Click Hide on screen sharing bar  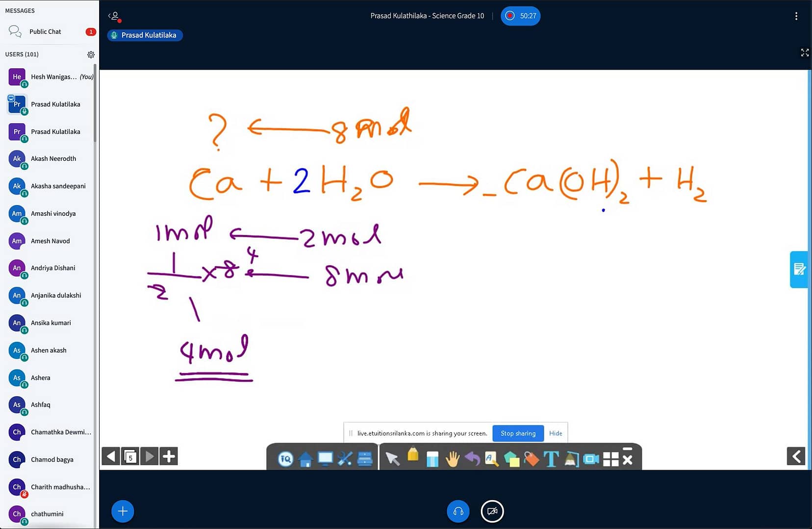point(556,433)
